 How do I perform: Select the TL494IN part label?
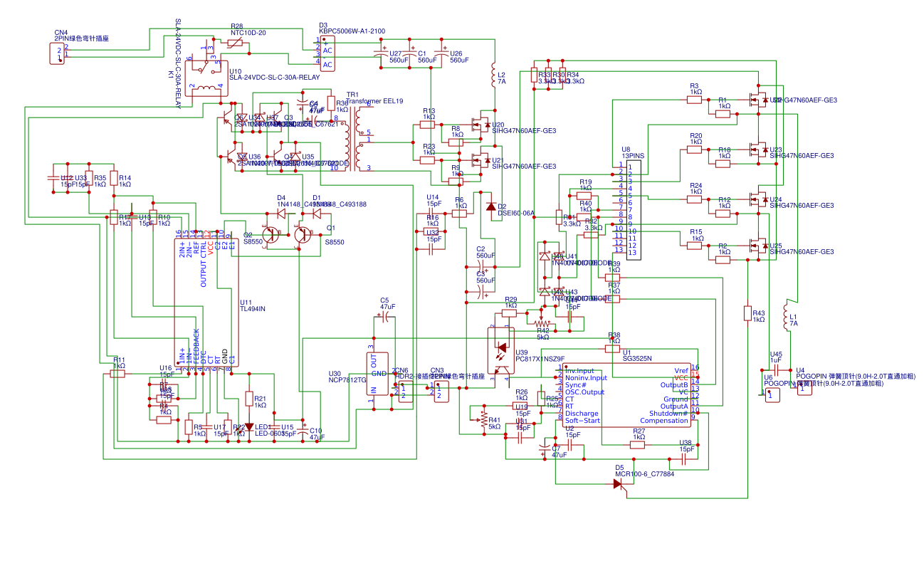[x=252, y=309]
